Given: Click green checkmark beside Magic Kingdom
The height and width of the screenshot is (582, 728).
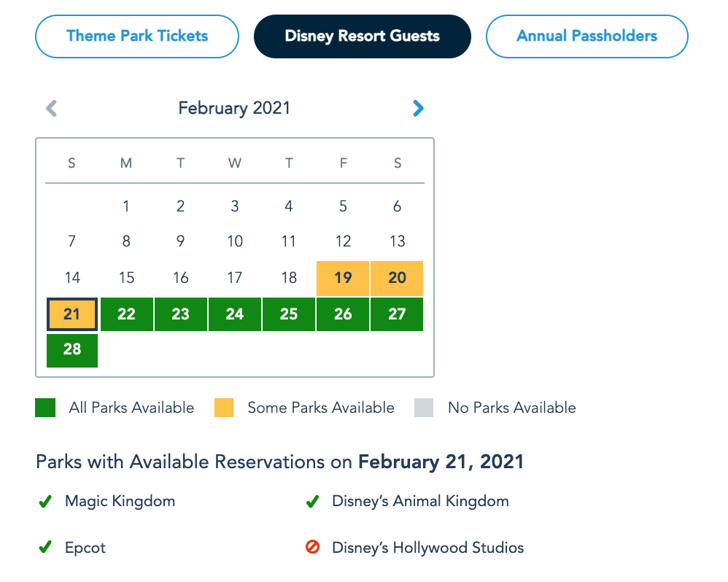Looking at the screenshot, I should (x=45, y=502).
